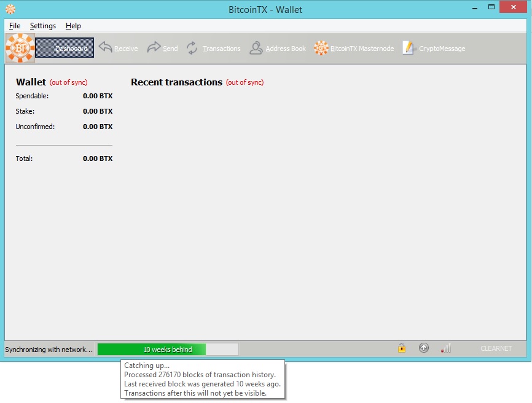Click the Receive arrow icon
Screen dimensions: 532x403
(106, 47)
